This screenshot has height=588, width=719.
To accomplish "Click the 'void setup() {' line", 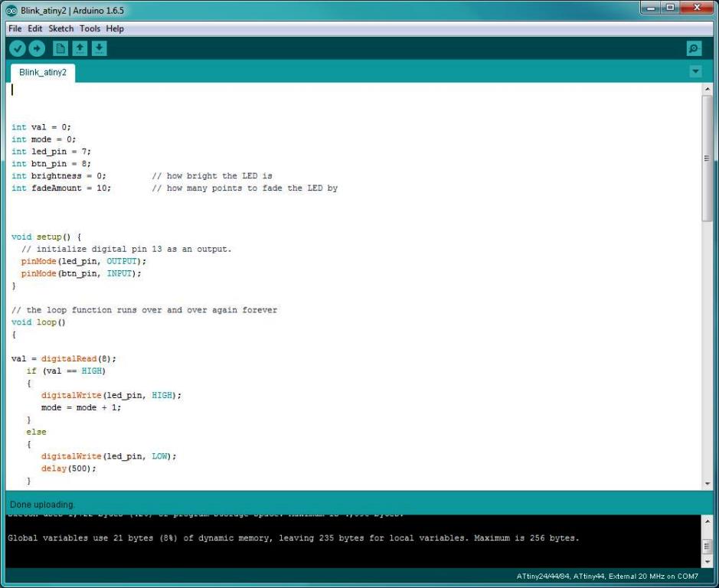I will (46, 237).
